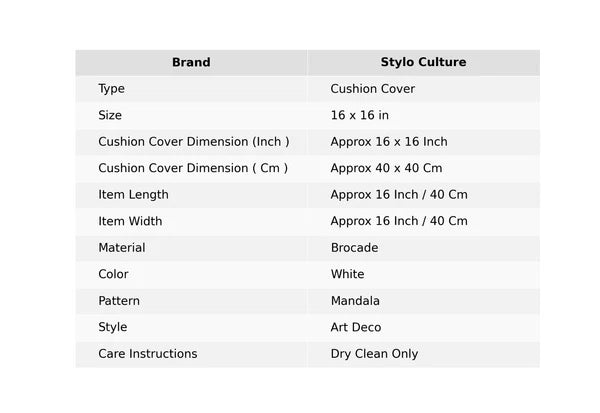
Task: Click the Mandala pattern value
Action: click(355, 301)
